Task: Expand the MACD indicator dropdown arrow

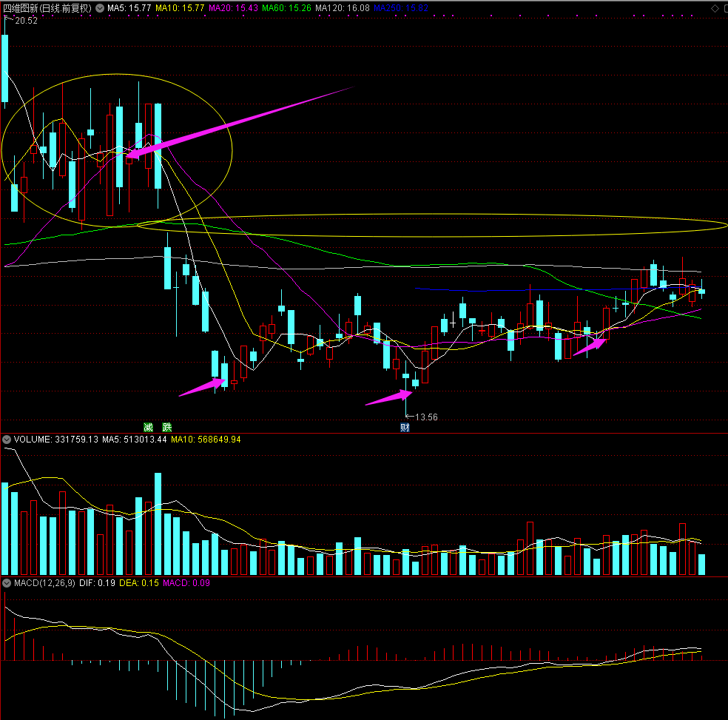Action: tap(7, 582)
